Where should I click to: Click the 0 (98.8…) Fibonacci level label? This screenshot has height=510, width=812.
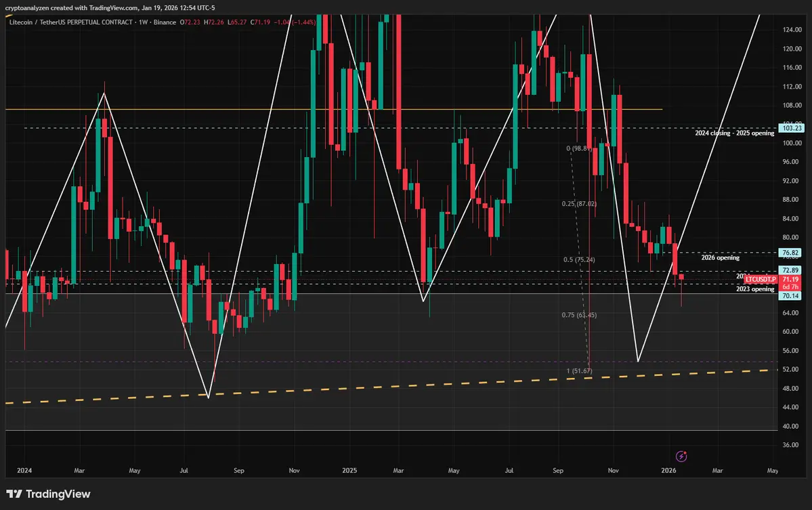point(579,148)
